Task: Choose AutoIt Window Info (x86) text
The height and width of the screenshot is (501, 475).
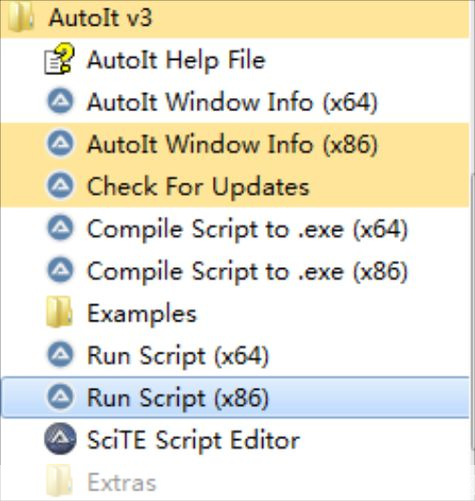Action: [232, 144]
